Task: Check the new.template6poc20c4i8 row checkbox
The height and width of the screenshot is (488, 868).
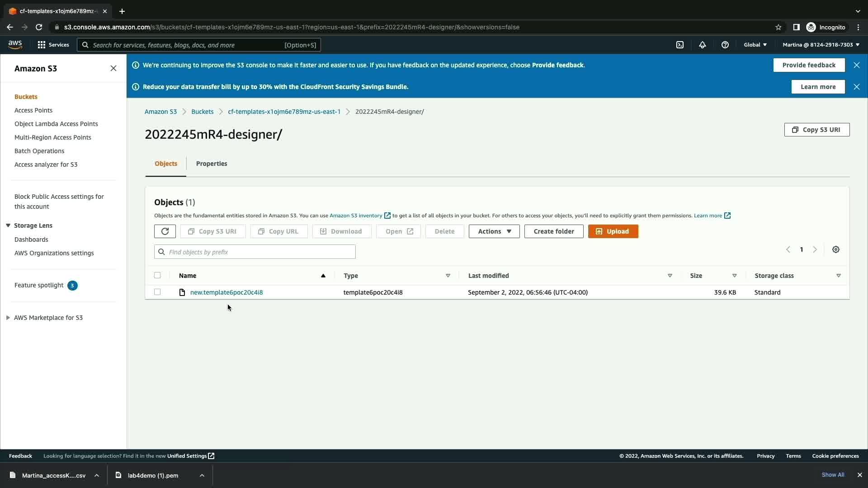Action: click(157, 292)
